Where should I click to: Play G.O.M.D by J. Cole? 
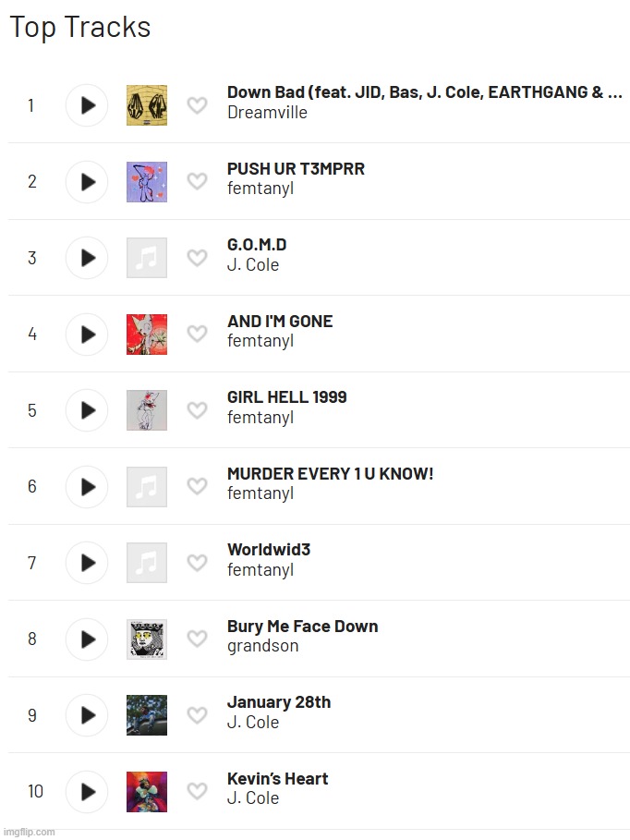pos(87,258)
